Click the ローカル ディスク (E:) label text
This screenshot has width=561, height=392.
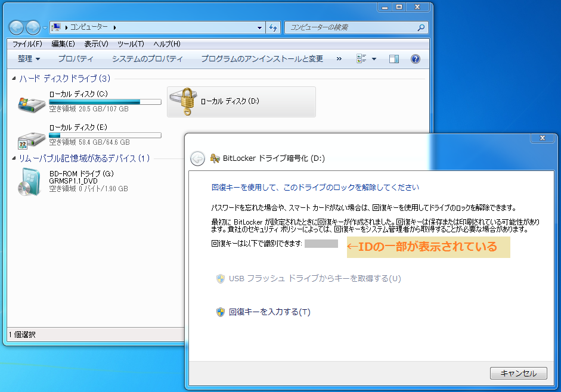(78, 127)
